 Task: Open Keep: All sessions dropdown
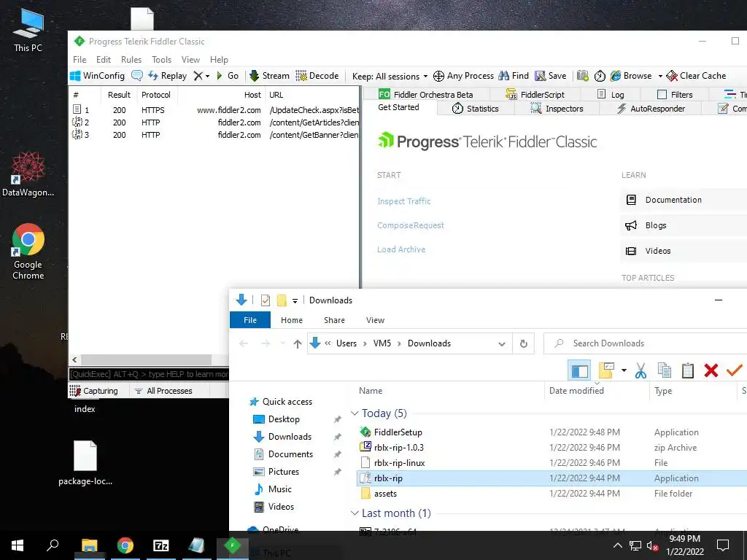point(390,76)
